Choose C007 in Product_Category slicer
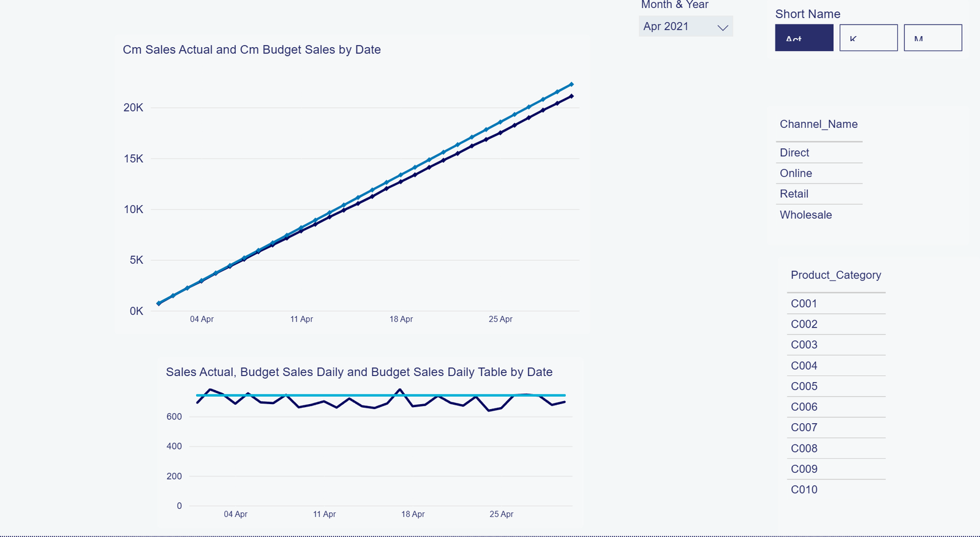The height and width of the screenshot is (537, 980). point(836,427)
